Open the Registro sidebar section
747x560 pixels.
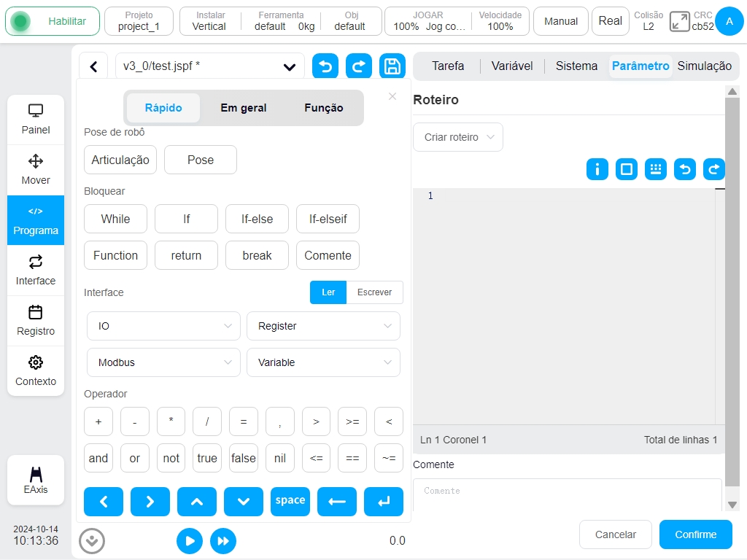coord(36,321)
